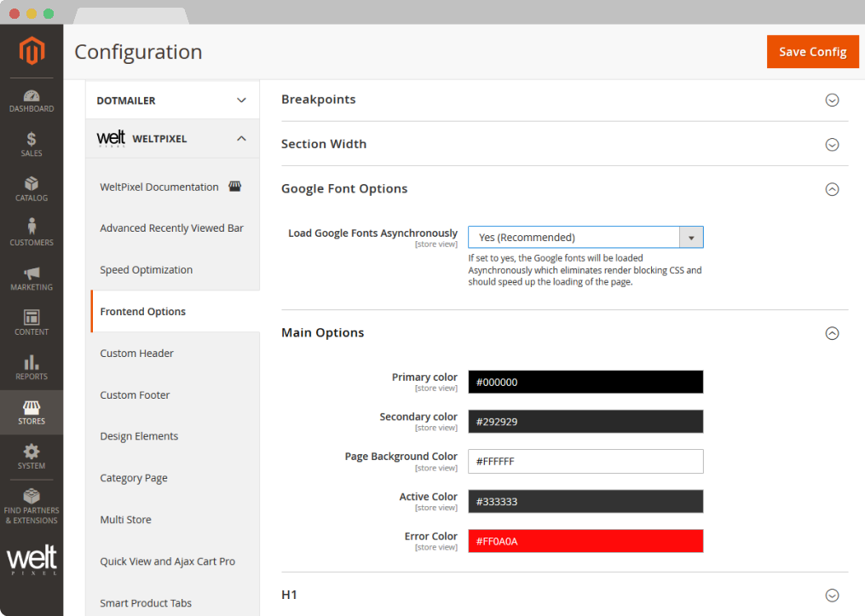The width and height of the screenshot is (865, 616).
Task: Open the Reports bar chart icon
Action: click(x=32, y=367)
